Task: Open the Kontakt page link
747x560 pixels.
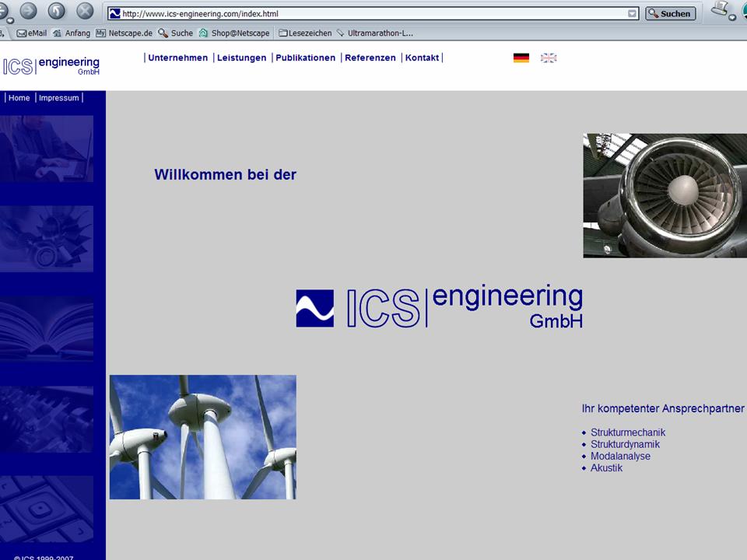Action: pyautogui.click(x=422, y=58)
